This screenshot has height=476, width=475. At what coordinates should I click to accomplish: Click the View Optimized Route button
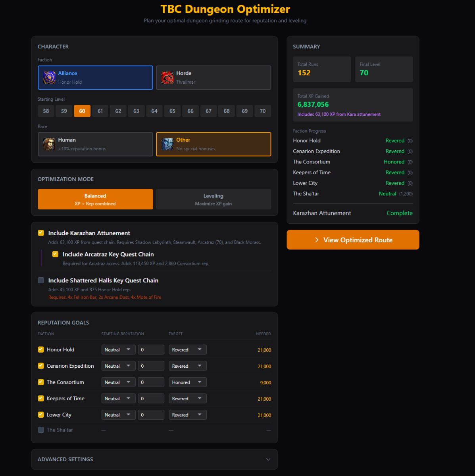[x=352, y=240]
